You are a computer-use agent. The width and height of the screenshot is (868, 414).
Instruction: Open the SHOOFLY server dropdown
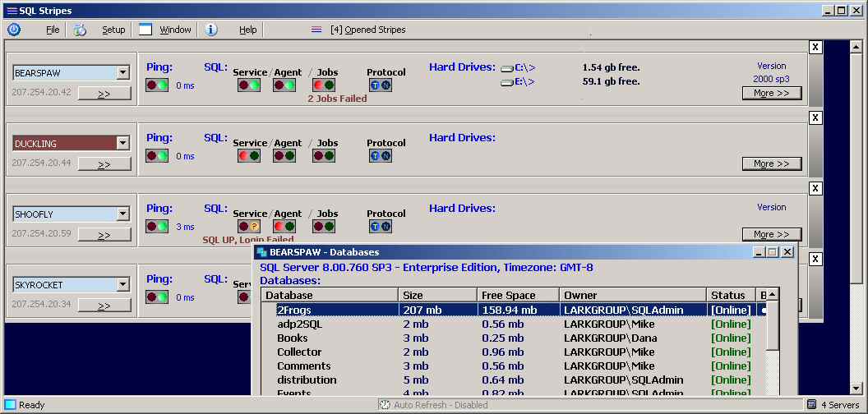coord(123,214)
